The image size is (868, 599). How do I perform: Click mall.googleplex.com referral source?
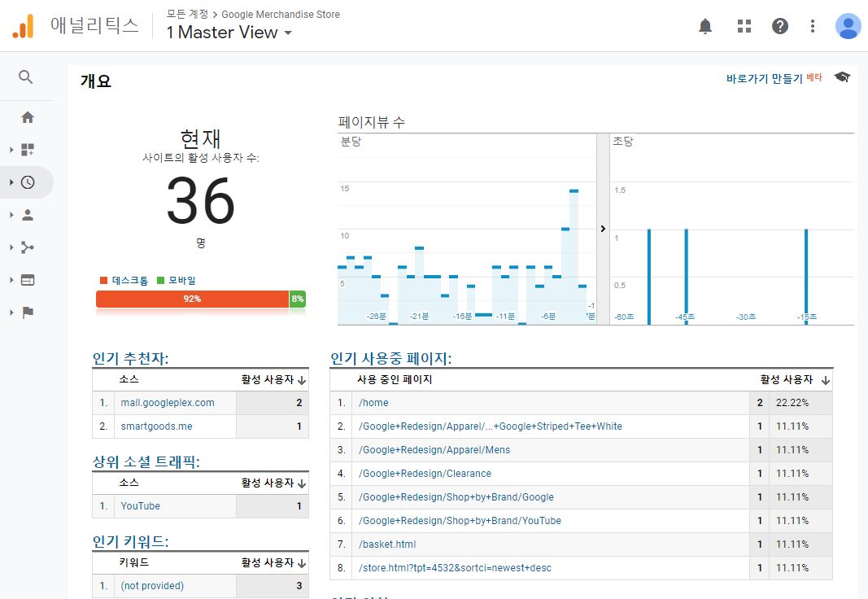pyautogui.click(x=168, y=403)
